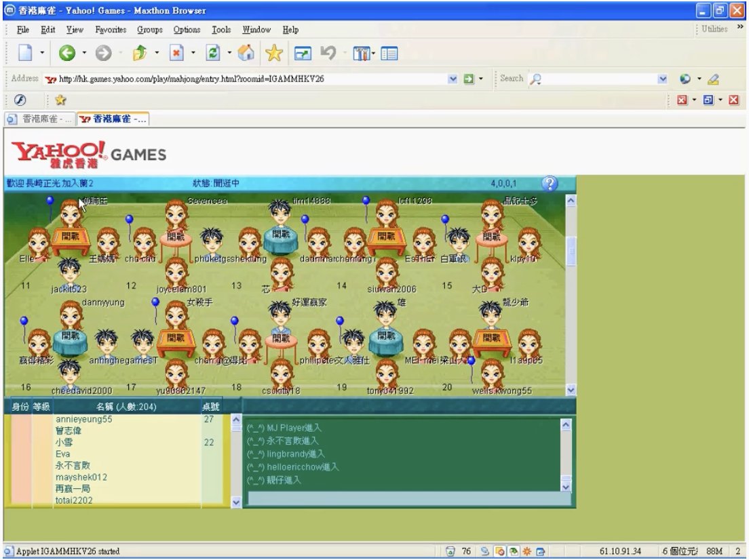
Task: Click the search magnifier icon
Action: [x=535, y=79]
